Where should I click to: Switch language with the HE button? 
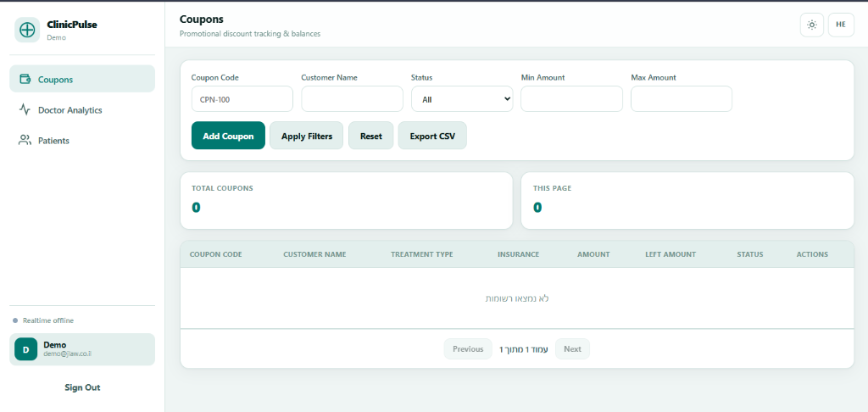[841, 25]
